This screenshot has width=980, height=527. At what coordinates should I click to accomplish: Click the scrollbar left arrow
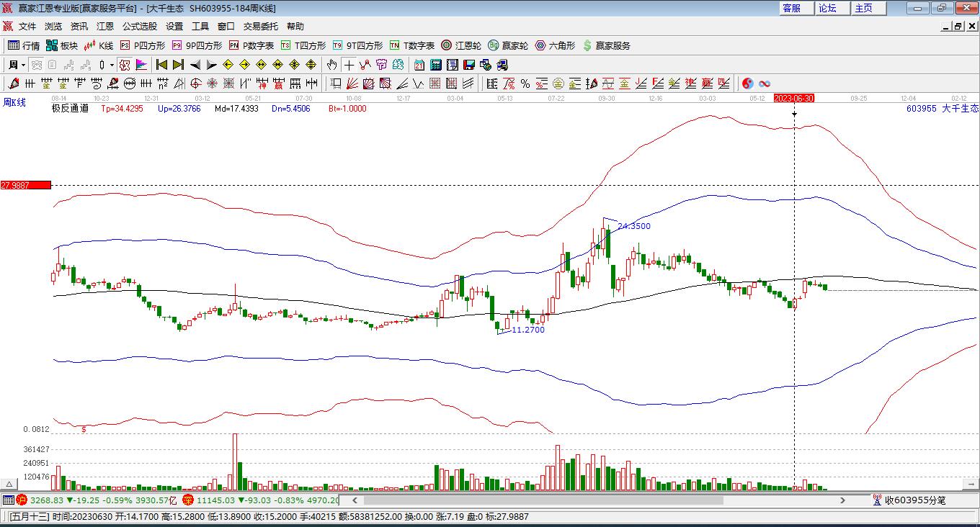click(x=354, y=500)
